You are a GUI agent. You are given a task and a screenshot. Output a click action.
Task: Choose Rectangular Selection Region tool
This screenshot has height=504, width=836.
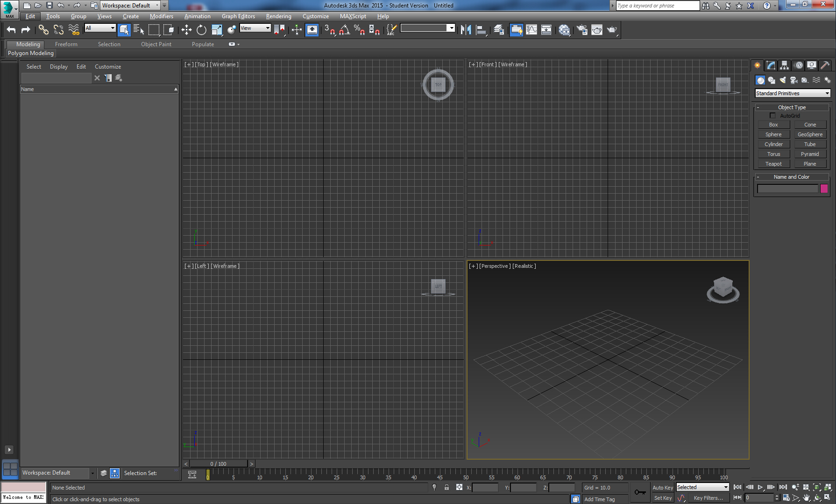[x=154, y=30]
